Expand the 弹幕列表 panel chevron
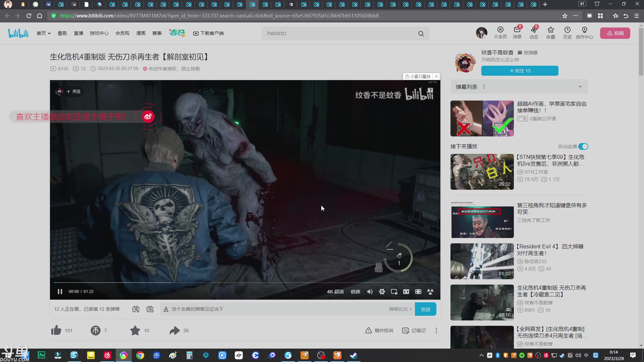This screenshot has height=362, width=644. (580, 87)
